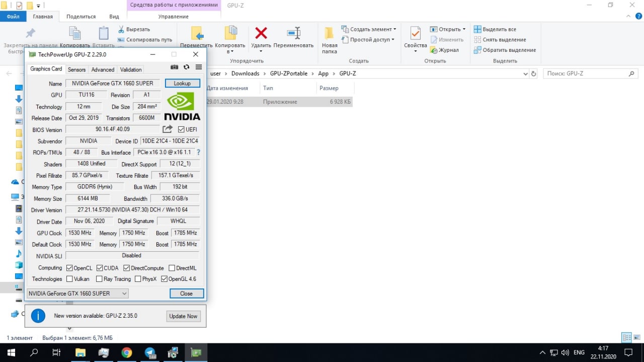Open Telegram from taskbar
The width and height of the screenshot is (644, 362).
tap(149, 352)
